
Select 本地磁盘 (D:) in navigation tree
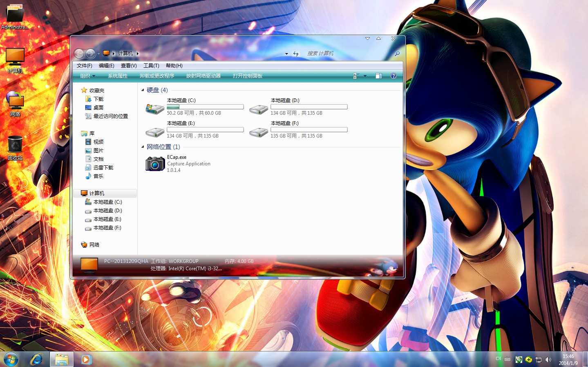(x=104, y=210)
